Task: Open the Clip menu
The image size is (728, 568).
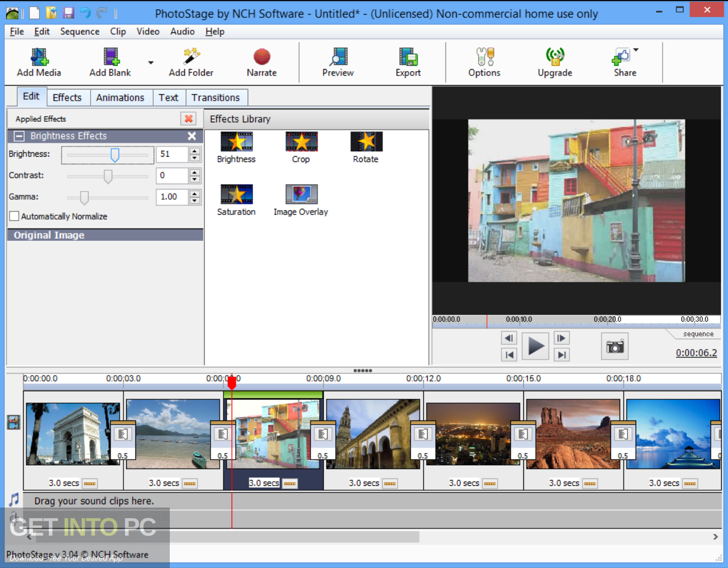Action: [118, 31]
